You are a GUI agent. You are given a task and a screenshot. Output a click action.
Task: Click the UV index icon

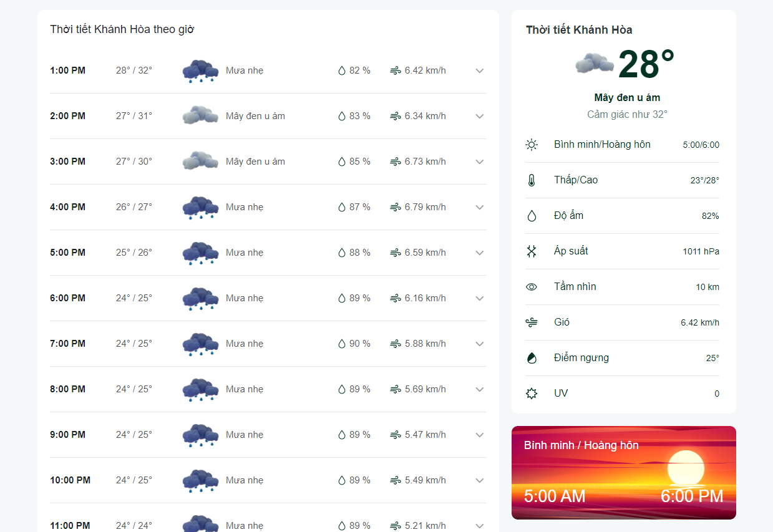pos(532,394)
